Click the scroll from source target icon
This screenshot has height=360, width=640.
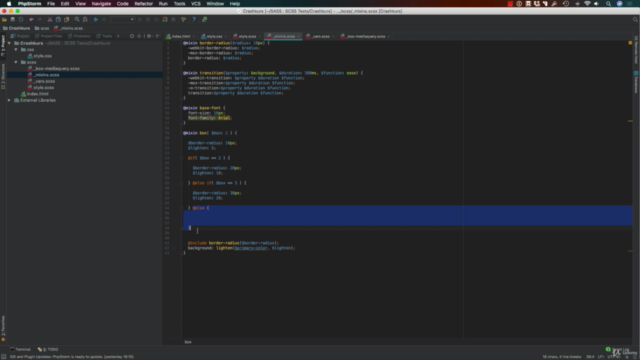(x=132, y=36)
